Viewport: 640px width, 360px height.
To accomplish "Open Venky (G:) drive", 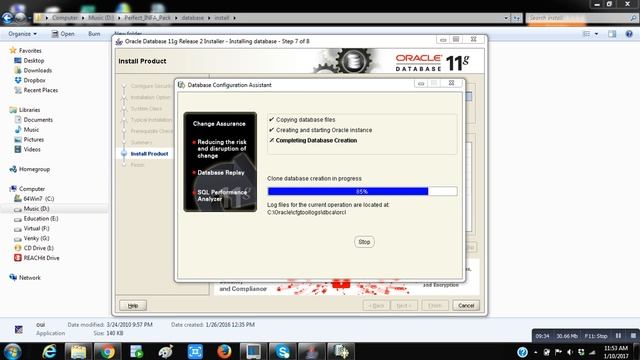I will pos(36,238).
